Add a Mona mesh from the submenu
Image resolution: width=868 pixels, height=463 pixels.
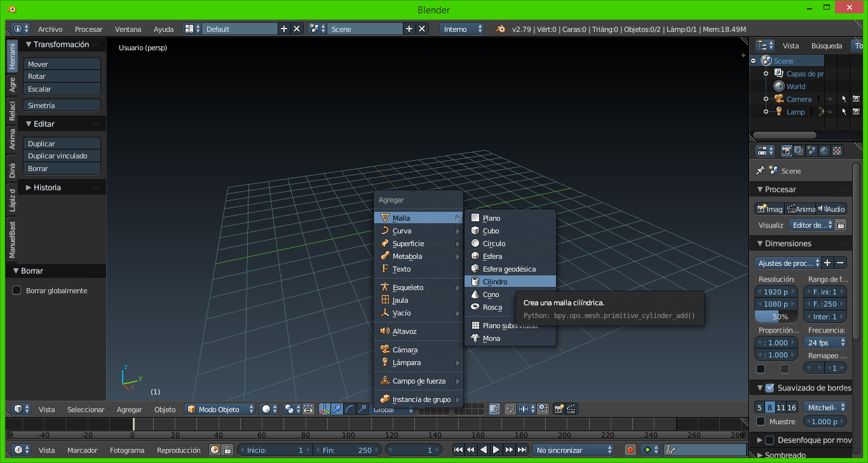click(491, 338)
